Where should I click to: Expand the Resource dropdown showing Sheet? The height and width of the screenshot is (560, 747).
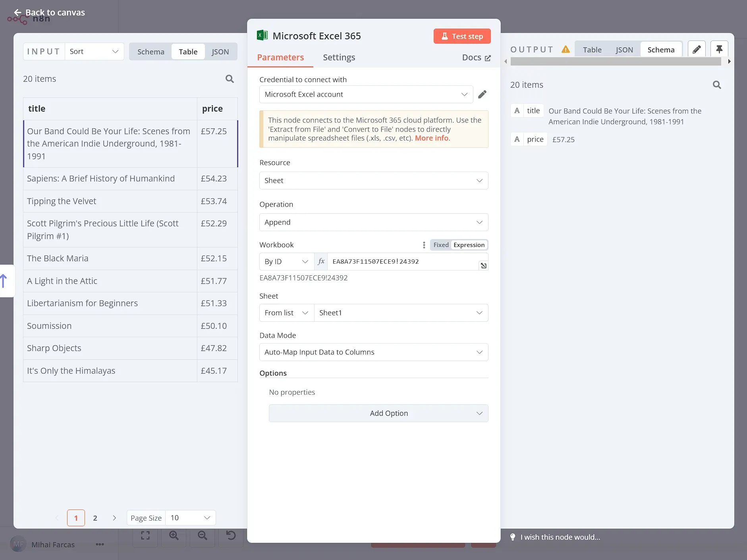click(374, 181)
